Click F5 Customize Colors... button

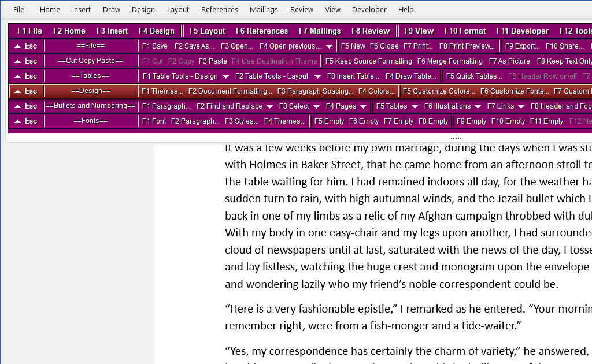439,91
